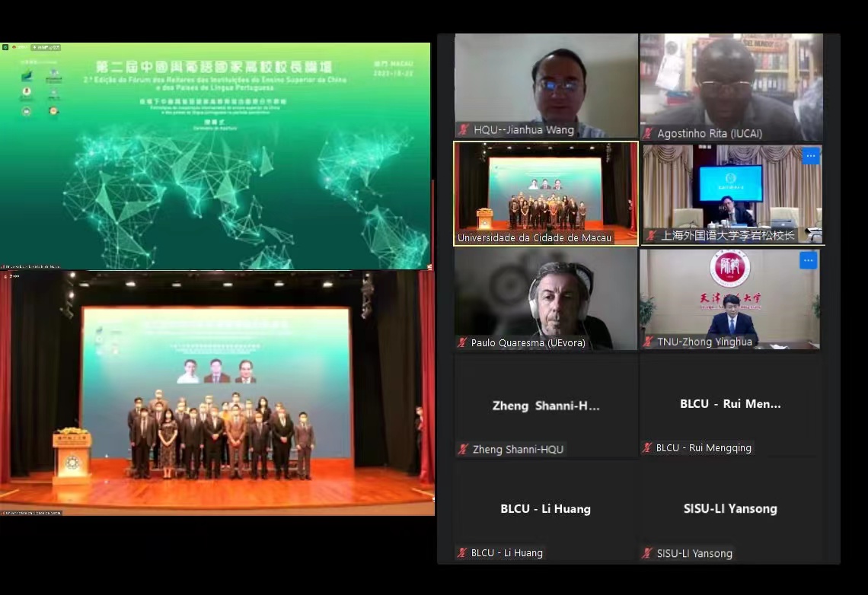This screenshot has height=595, width=868.
Task: Click muted mic icon for TNU-Zhong Yinghua
Action: click(x=649, y=342)
